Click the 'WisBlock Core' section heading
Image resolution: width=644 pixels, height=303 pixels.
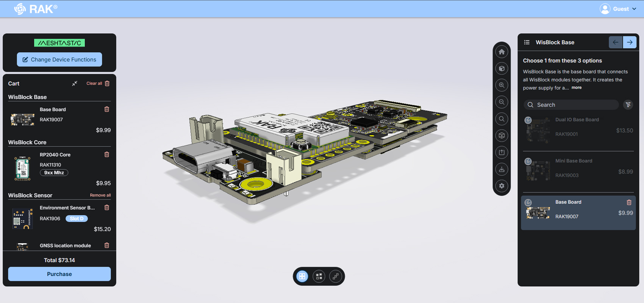(x=27, y=142)
